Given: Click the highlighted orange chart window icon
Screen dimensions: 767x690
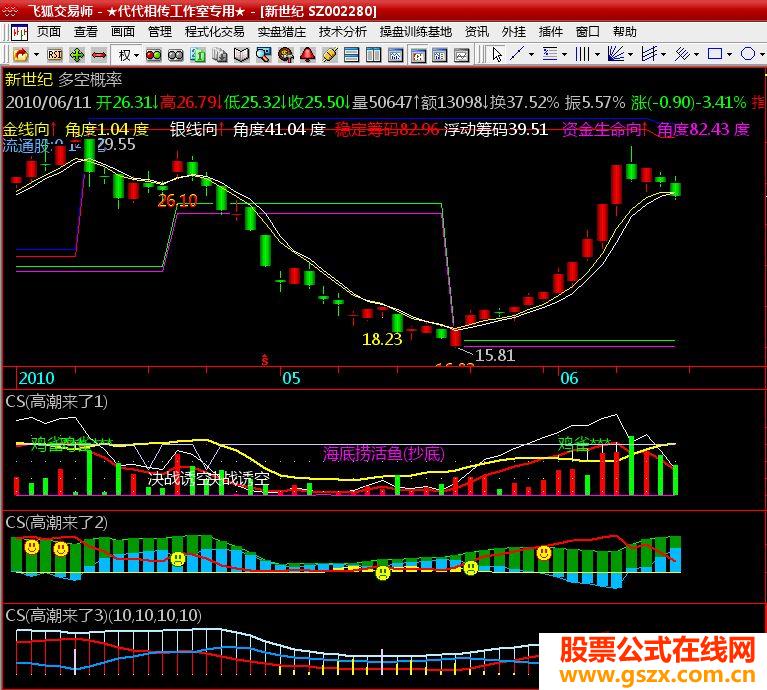Looking at the screenshot, I should [418, 55].
